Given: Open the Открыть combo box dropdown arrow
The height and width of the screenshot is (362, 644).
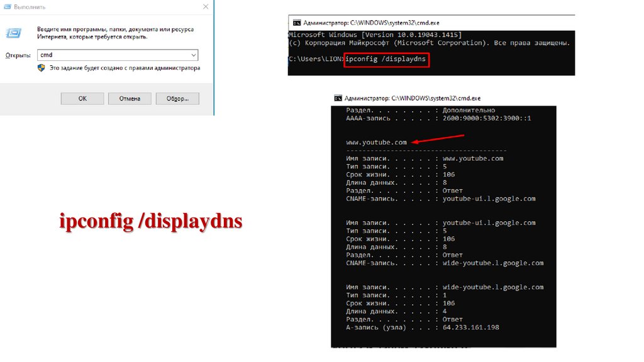Looking at the screenshot, I should pos(194,55).
